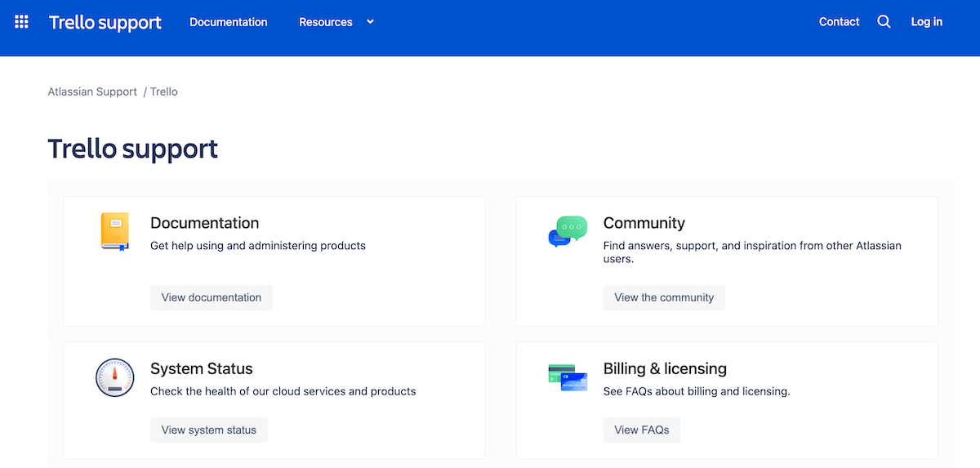Click the System Status card heading

[x=202, y=368]
